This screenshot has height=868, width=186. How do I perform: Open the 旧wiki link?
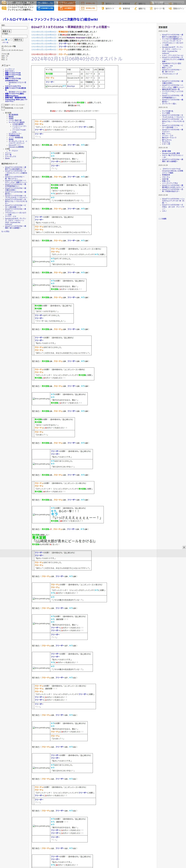tap(7, 158)
